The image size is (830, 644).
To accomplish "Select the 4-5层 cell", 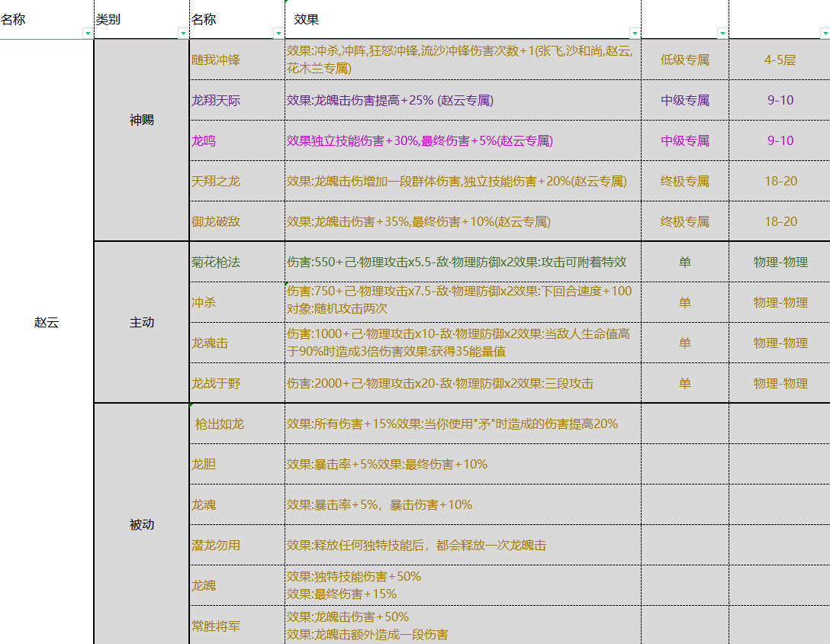I will click(x=780, y=60).
